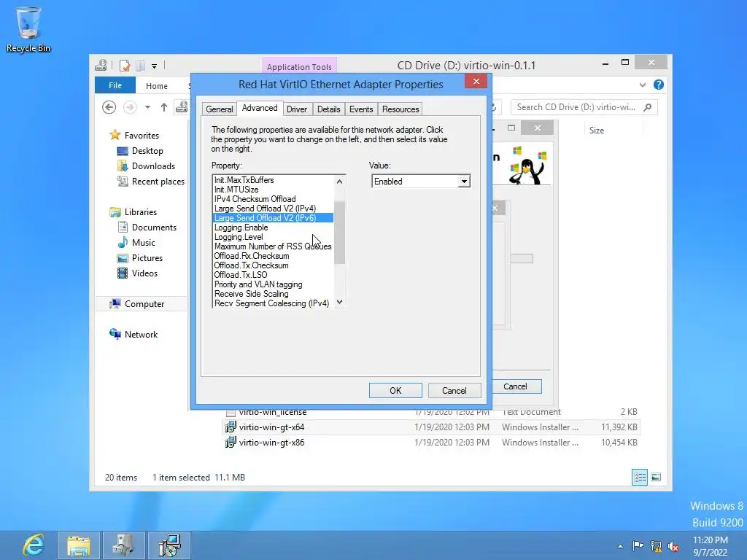Image resolution: width=747 pixels, height=560 pixels.
Task: Open the Customize Quick Access Toolbar dropdown
Action: point(155,66)
